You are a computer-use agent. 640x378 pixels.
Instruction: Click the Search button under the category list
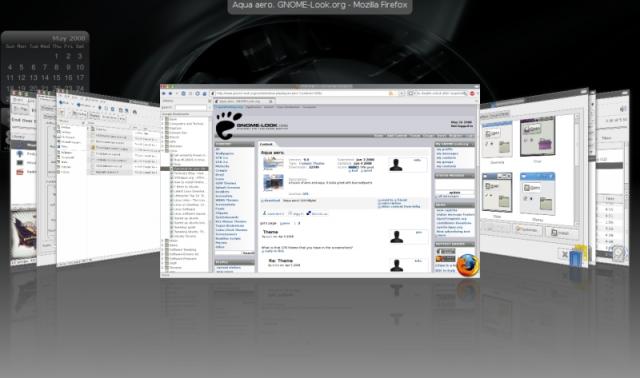[x=248, y=253]
